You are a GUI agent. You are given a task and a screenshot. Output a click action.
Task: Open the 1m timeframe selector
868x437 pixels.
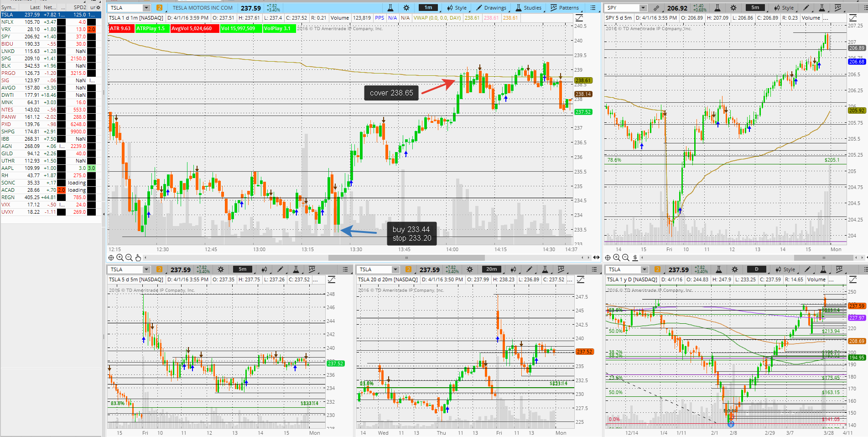pos(428,8)
